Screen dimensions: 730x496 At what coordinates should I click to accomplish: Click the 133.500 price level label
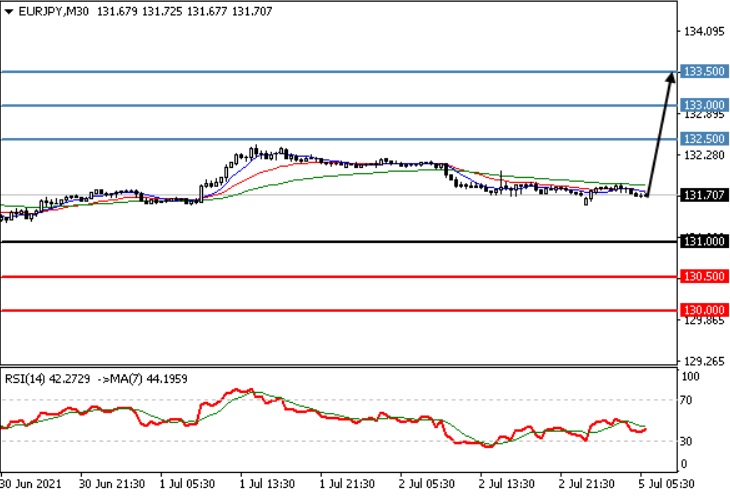pos(704,71)
